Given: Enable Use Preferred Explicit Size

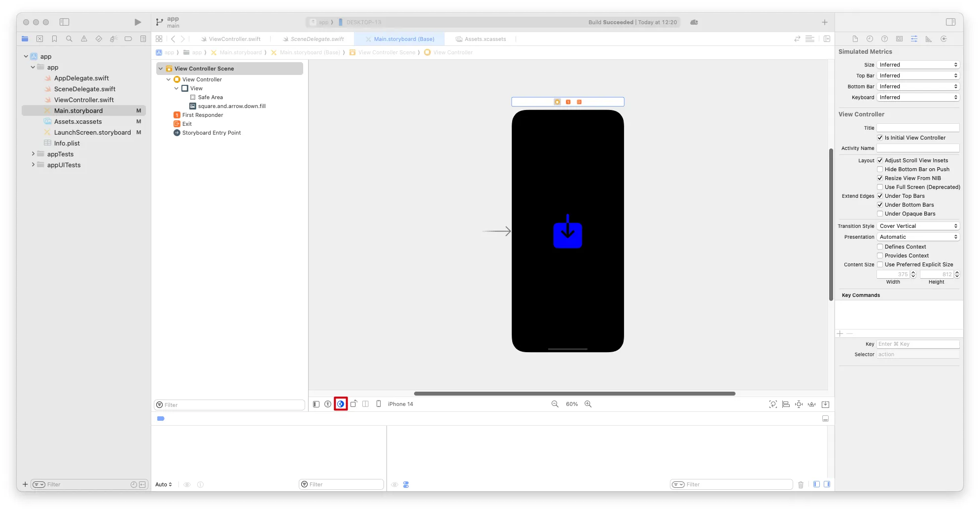Looking at the screenshot, I should [880, 264].
